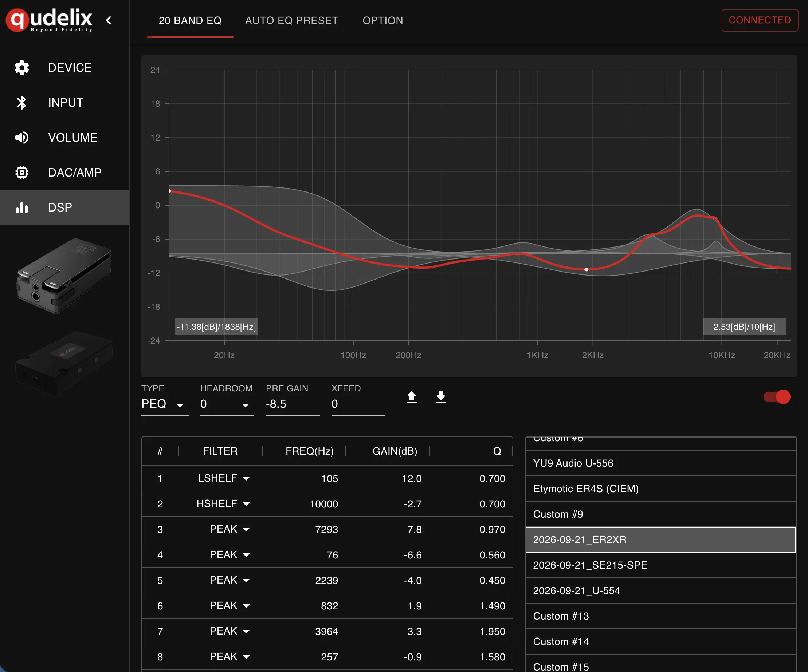
Task: Select preset 2026-09-21_SE215-SPE
Action: pyautogui.click(x=660, y=565)
